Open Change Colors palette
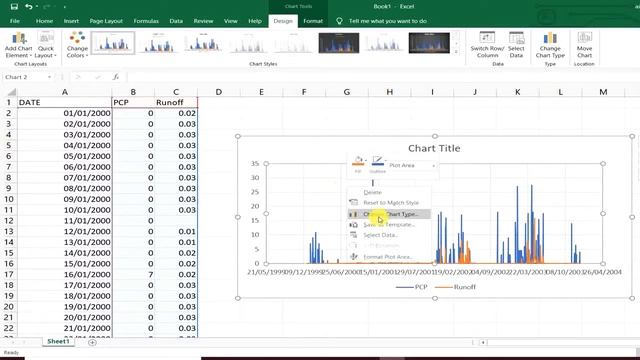Screen dimensions: 640x360 [x=77, y=45]
